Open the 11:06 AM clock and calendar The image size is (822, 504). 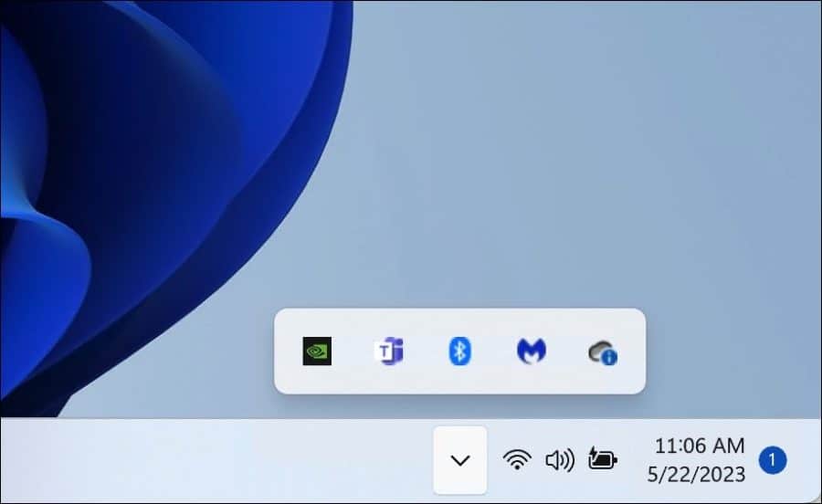700,446
